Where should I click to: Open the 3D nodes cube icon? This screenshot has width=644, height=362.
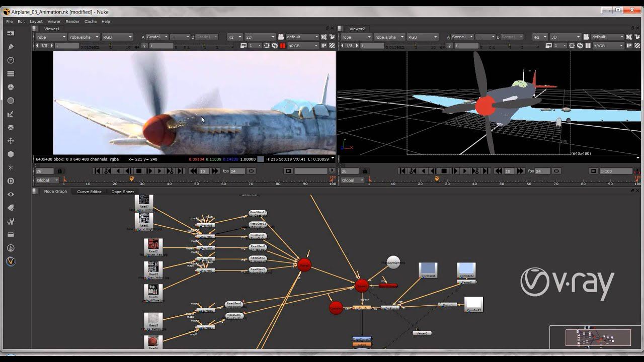pos(11,154)
